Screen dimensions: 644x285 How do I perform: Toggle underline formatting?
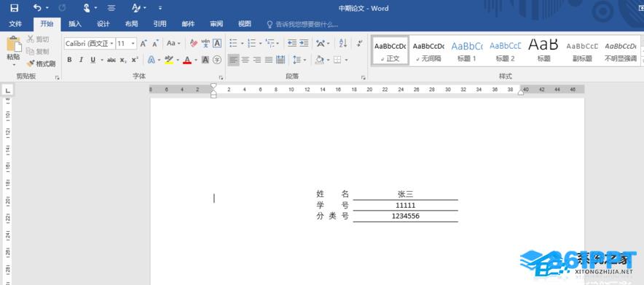tap(93, 60)
